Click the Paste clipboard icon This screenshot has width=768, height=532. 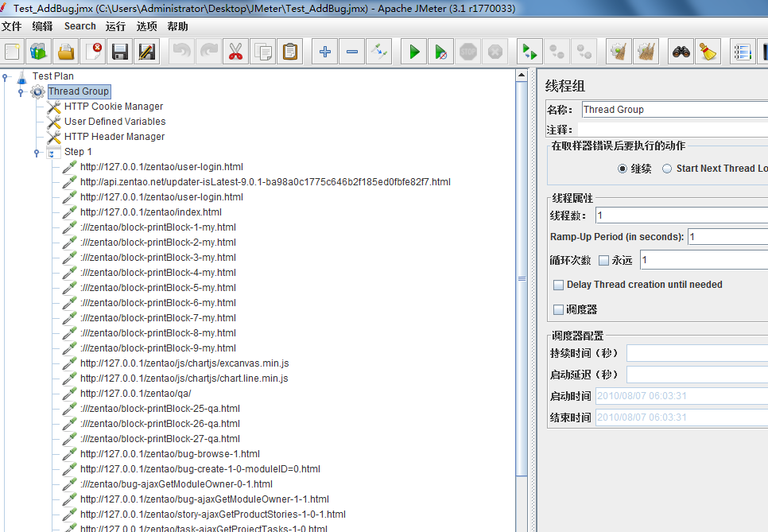coord(290,52)
